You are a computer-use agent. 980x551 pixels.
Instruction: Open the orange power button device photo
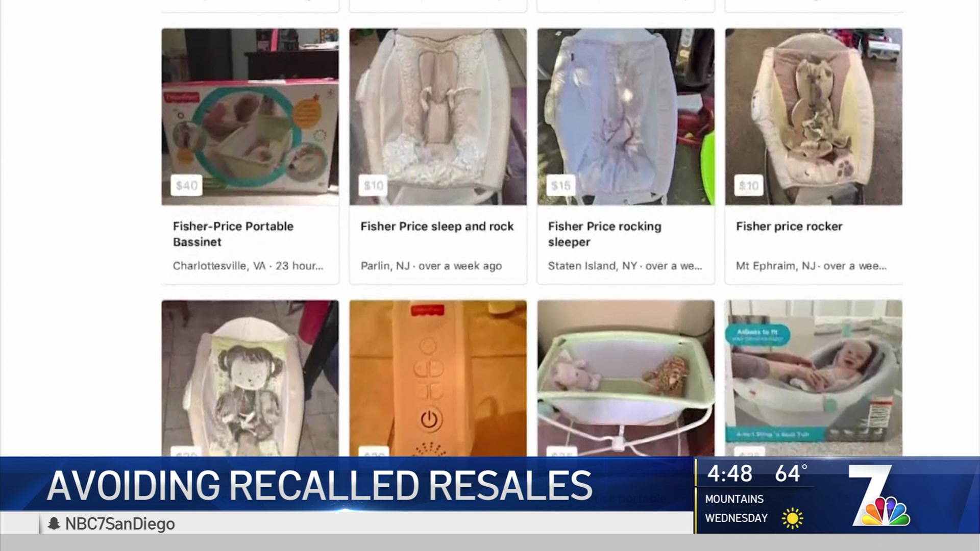click(438, 378)
